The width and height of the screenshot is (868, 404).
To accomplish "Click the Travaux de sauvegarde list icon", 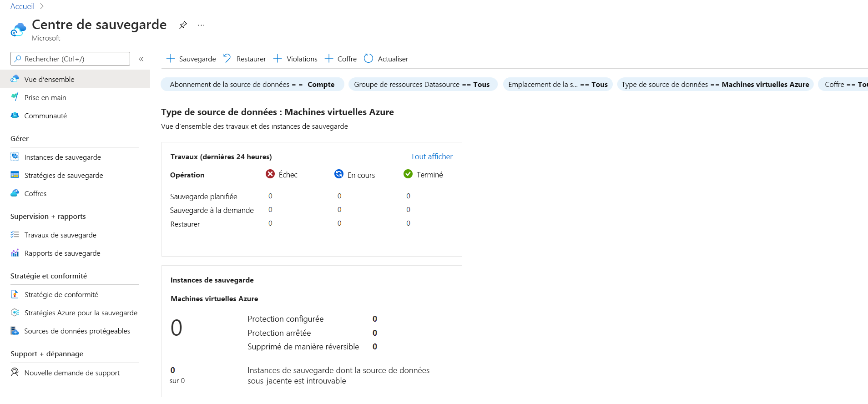I will tap(15, 234).
